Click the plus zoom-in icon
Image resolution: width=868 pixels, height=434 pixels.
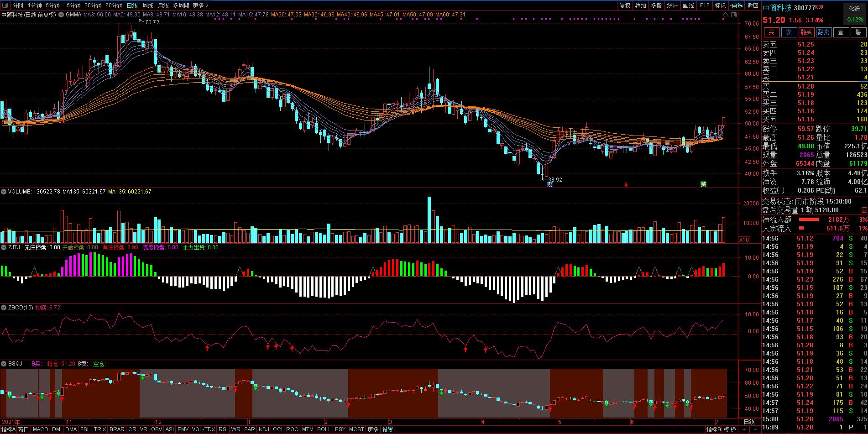click(x=744, y=429)
